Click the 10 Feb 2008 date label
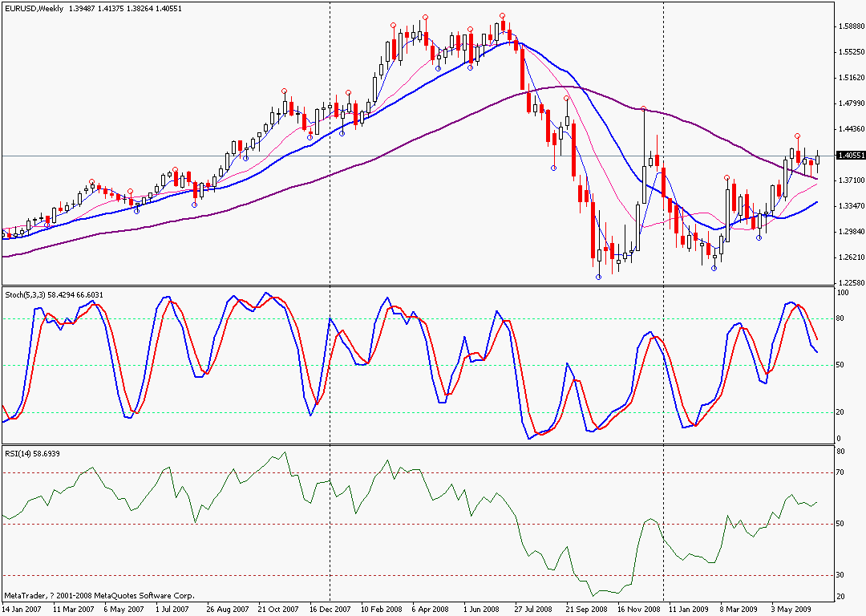Screen dimensions: 866x616 [382, 610]
